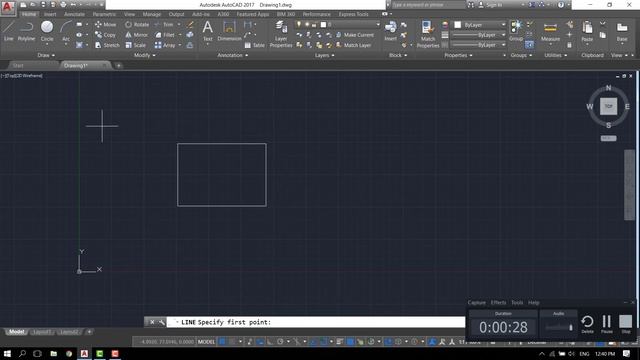Select the Line tool in Draw panel

(x=8, y=31)
